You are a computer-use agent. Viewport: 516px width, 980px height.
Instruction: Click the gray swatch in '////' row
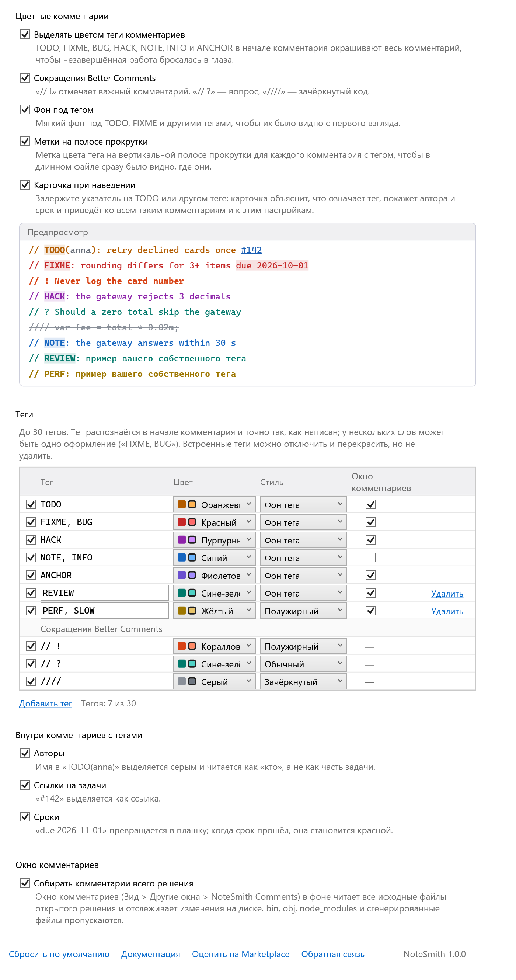tap(182, 681)
